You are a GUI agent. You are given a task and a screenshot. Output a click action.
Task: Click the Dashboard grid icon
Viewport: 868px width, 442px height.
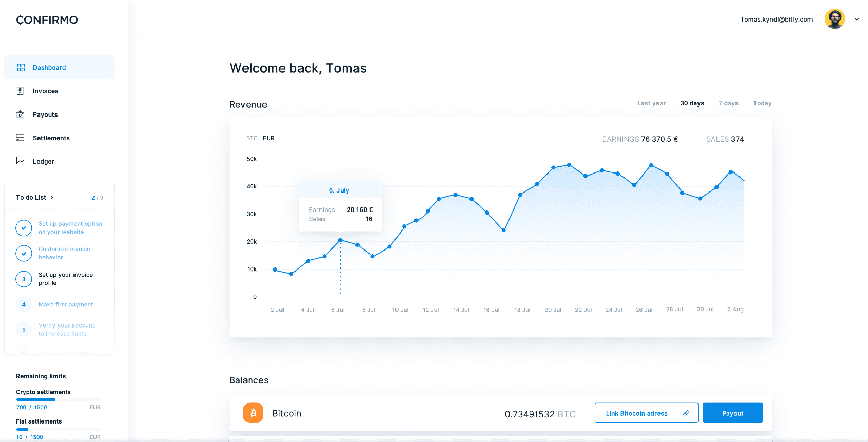(21, 68)
